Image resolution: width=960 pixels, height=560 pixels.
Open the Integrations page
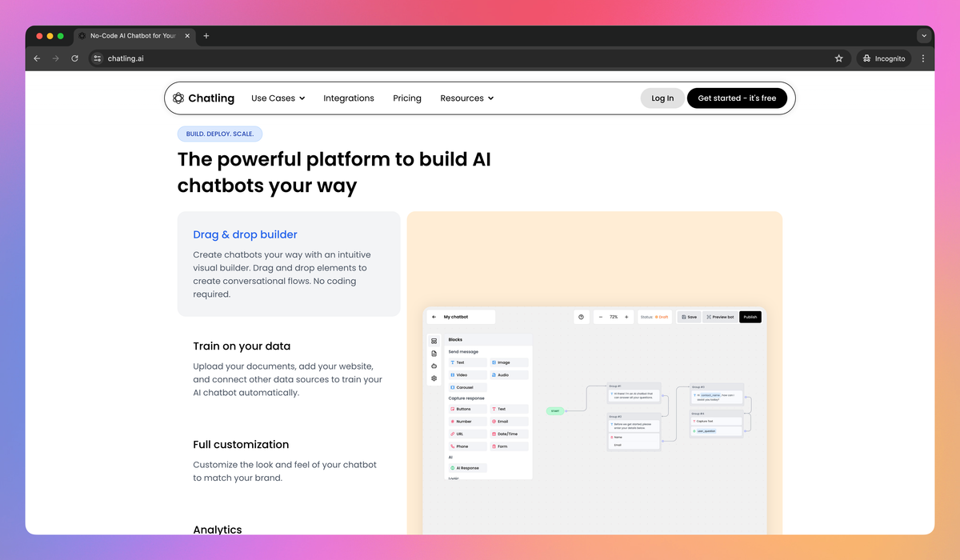pyautogui.click(x=349, y=98)
